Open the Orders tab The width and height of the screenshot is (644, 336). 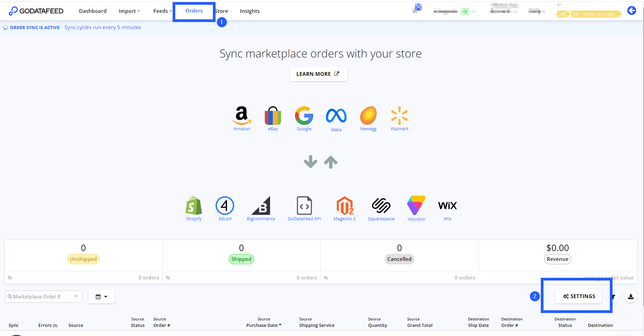click(194, 11)
